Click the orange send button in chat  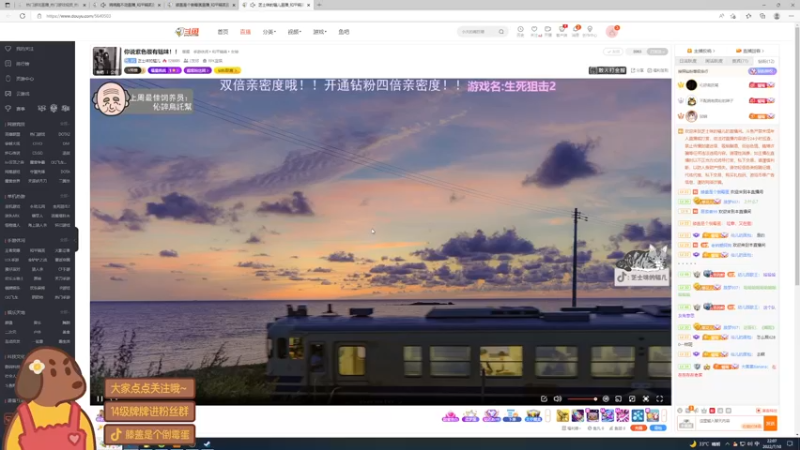(x=770, y=423)
